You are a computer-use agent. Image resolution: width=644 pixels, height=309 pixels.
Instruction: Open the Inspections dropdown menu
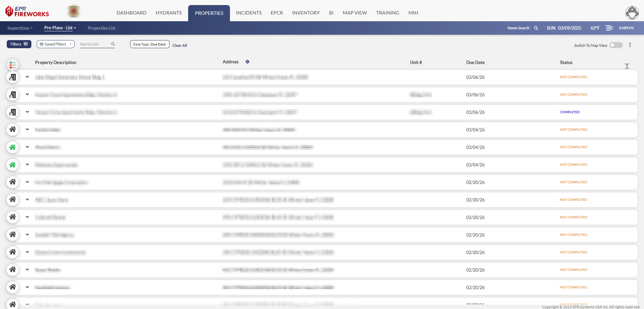coord(20,28)
